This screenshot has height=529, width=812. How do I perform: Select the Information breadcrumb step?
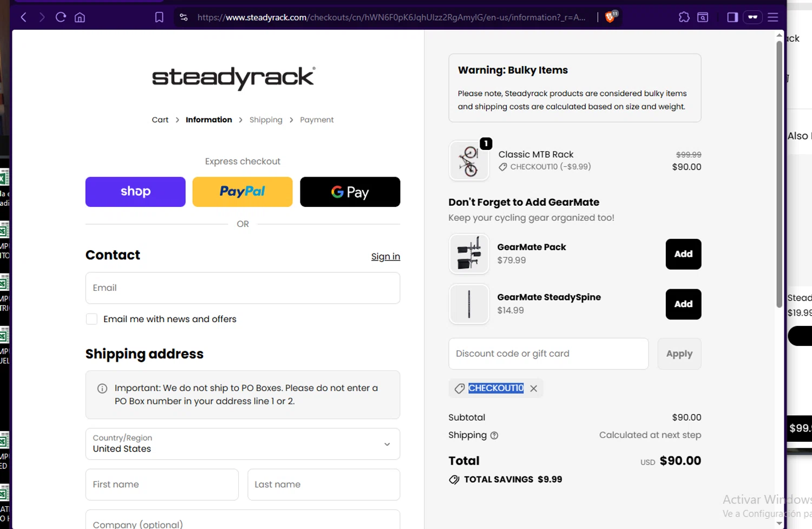(209, 120)
